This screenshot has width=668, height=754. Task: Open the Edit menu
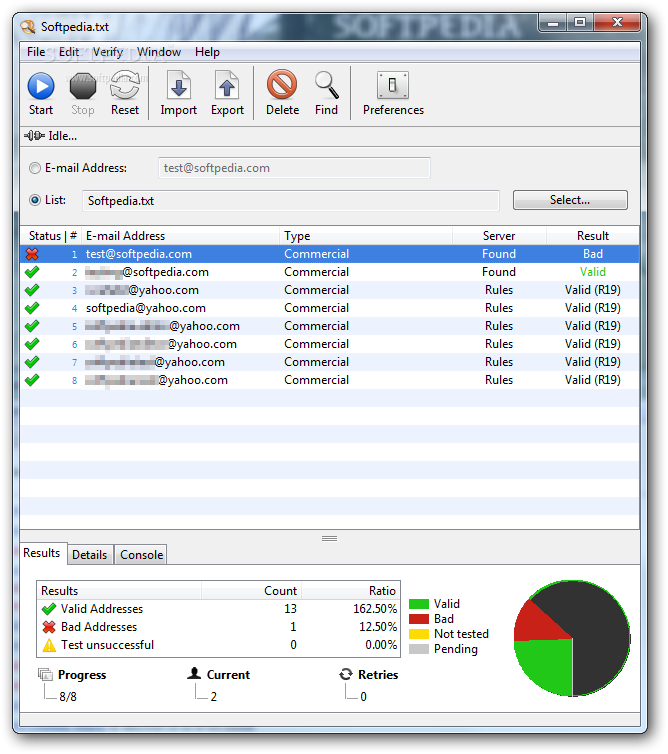point(69,52)
